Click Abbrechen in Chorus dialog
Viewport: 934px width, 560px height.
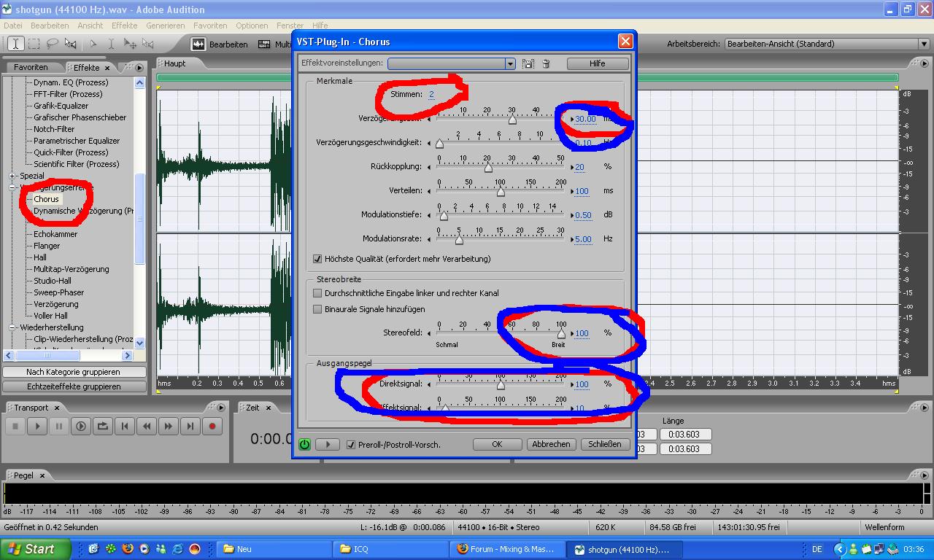(551, 444)
